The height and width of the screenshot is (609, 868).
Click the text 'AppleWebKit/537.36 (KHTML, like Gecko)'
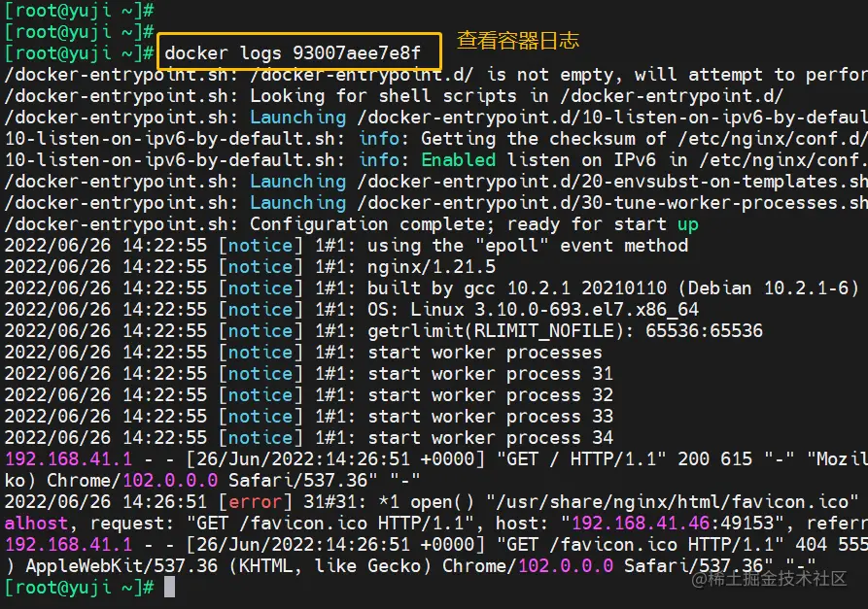pyautogui.click(x=228, y=566)
